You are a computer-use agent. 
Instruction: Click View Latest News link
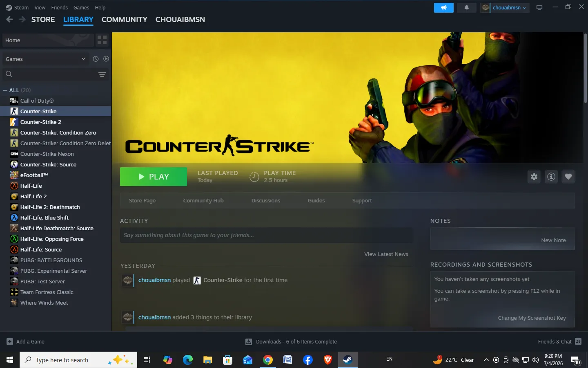386,254
